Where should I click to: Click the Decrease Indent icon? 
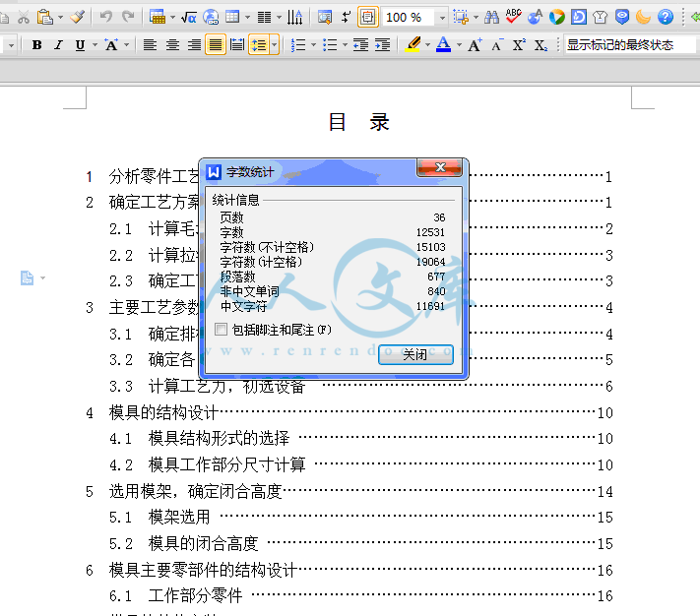pos(360,45)
